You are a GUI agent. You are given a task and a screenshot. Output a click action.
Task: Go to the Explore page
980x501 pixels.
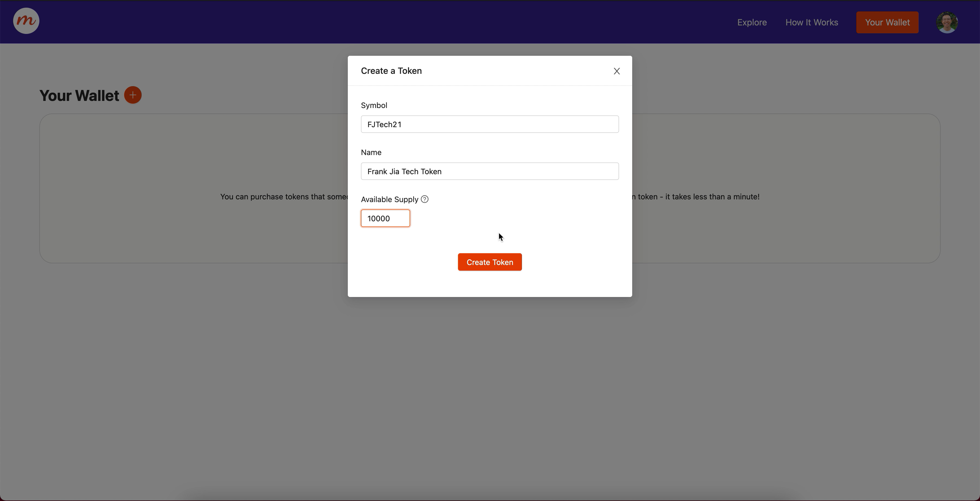click(752, 22)
